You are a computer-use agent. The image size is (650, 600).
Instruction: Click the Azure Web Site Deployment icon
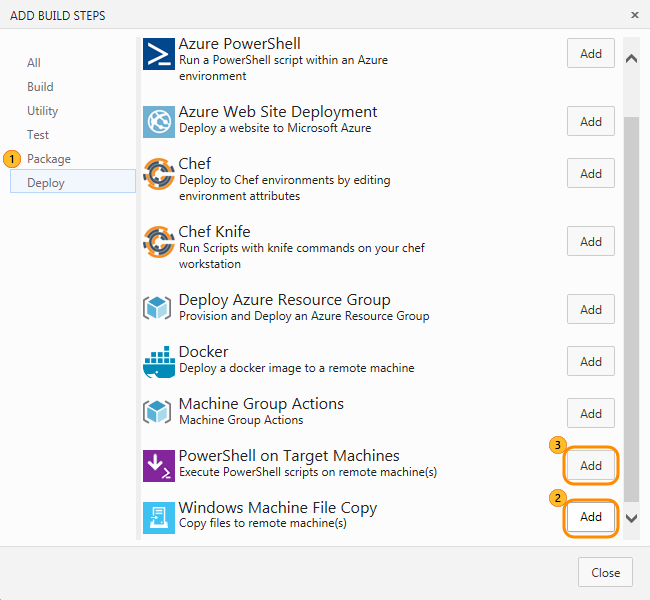click(159, 122)
